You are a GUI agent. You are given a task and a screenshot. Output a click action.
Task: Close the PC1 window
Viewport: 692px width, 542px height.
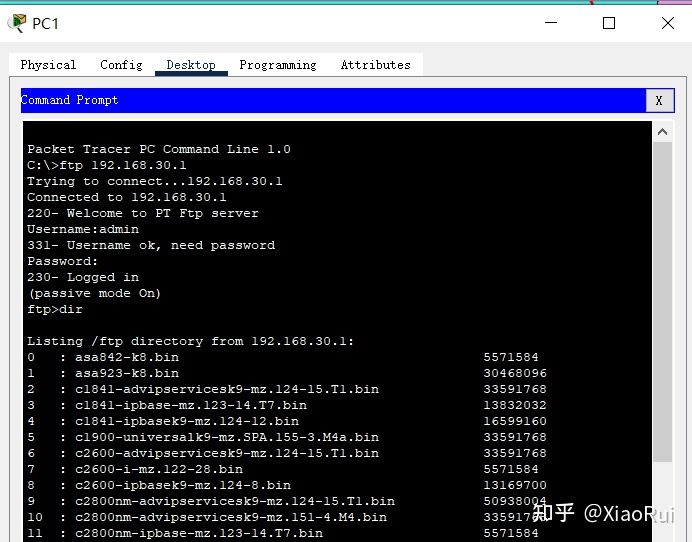pyautogui.click(x=668, y=23)
